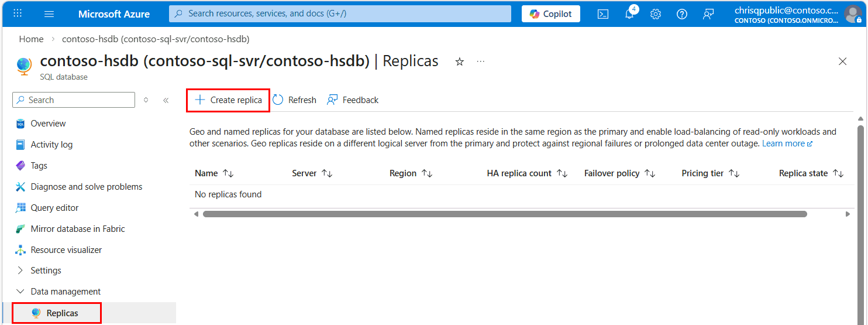Open contoso-hsdb breadcrumb link
The image size is (868, 325).
(156, 39)
